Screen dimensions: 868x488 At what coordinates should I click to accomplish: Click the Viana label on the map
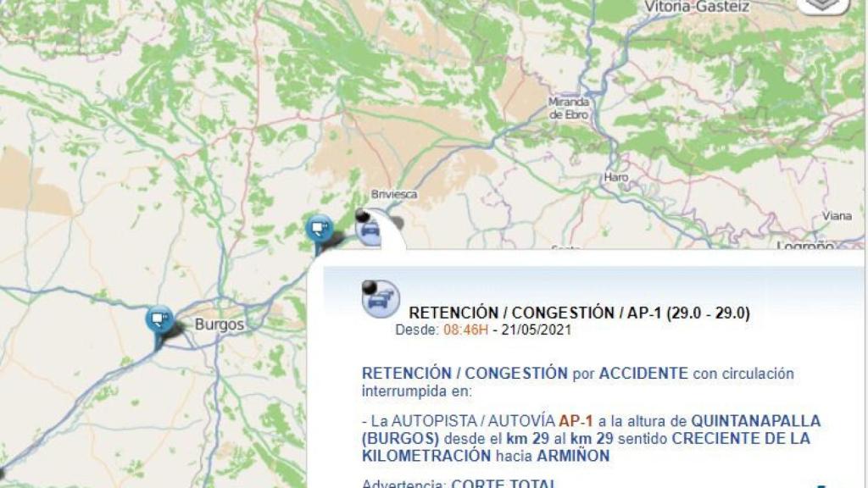(x=837, y=216)
